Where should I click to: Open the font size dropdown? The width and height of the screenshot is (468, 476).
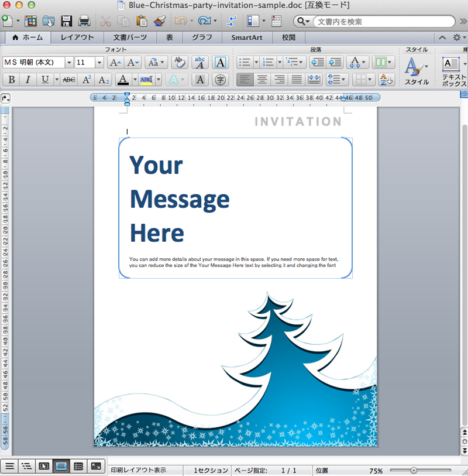99,62
